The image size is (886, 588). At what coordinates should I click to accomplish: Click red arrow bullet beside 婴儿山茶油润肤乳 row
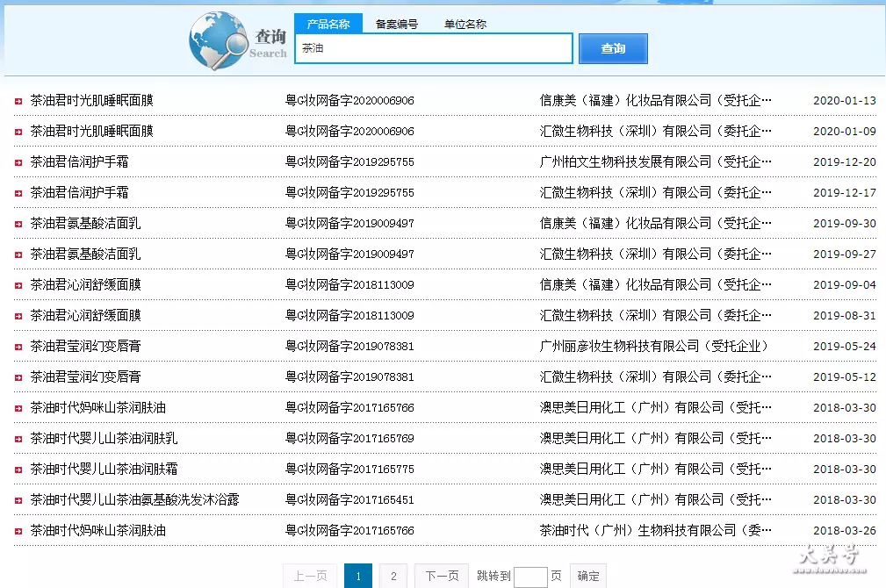click(x=18, y=439)
